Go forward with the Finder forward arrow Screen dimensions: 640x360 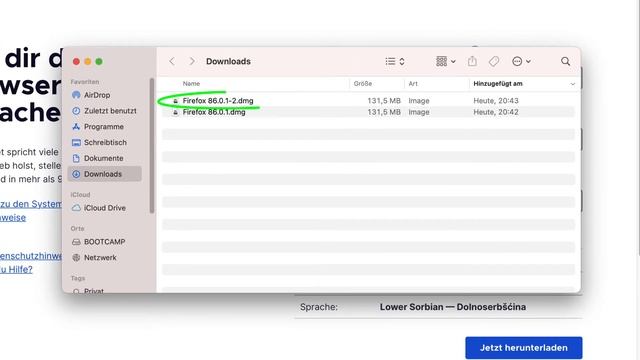[x=191, y=61]
